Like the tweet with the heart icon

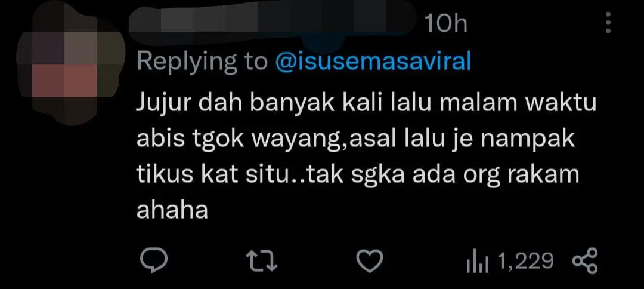pos(369,261)
